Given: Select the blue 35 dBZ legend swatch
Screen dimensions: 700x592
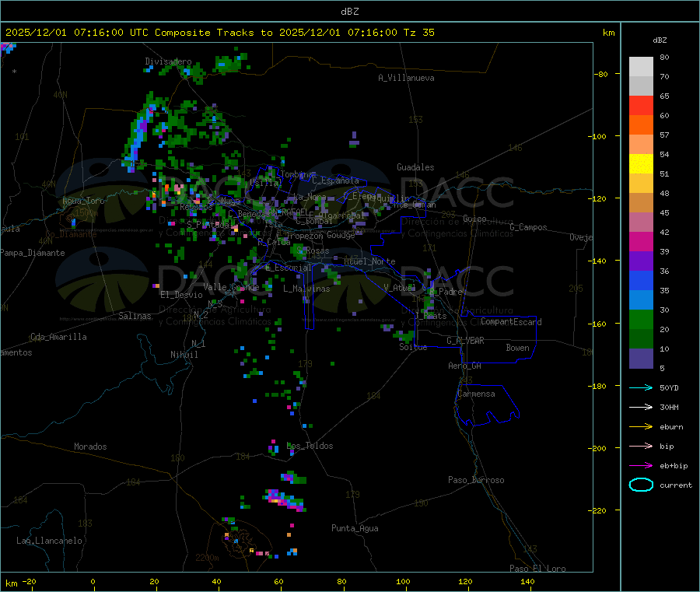Looking at the screenshot, I should [641, 280].
